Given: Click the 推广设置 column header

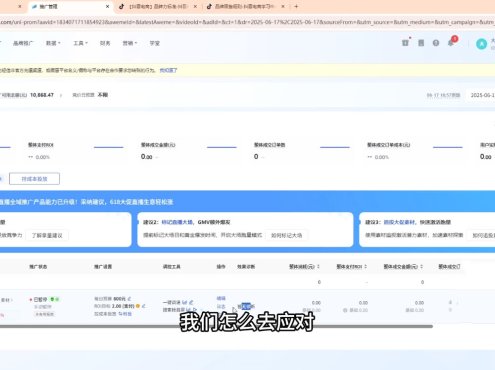Looking at the screenshot, I should click(x=103, y=267).
